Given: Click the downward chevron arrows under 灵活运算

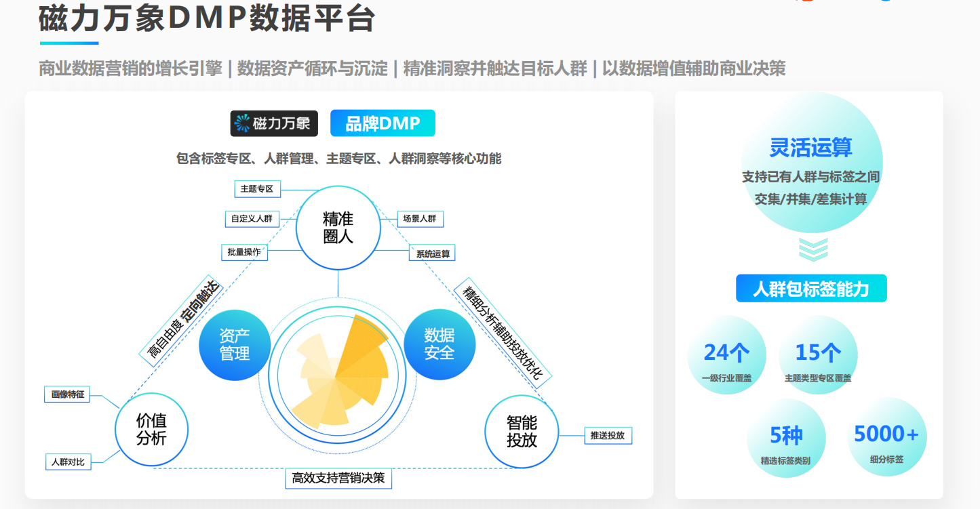Looking at the screenshot, I should click(812, 249).
